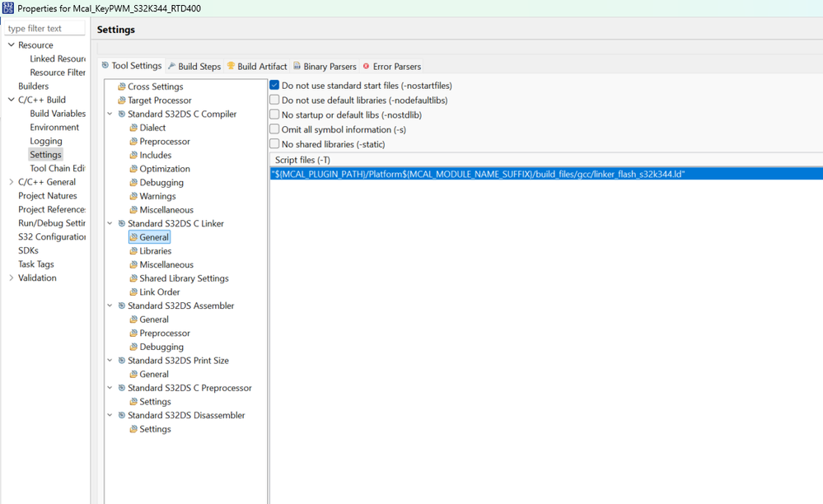Viewport: 823px width, 504px height.
Task: Click the Standard S32DS C Linker tool icon
Action: [x=122, y=223]
